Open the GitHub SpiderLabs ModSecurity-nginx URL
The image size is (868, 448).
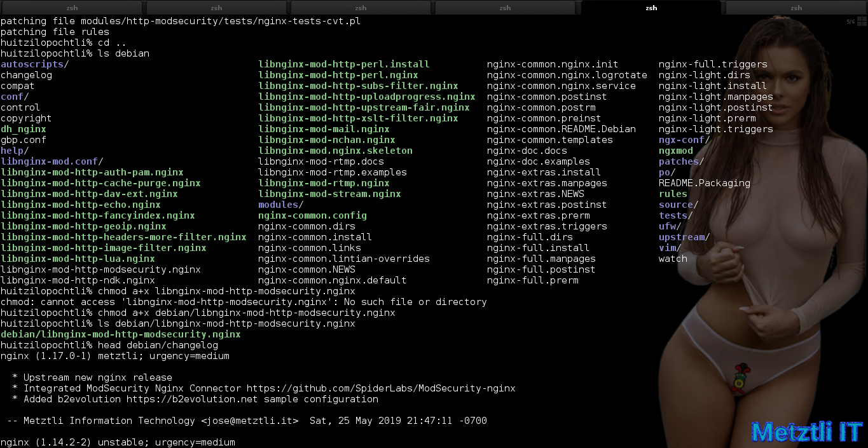point(381,388)
